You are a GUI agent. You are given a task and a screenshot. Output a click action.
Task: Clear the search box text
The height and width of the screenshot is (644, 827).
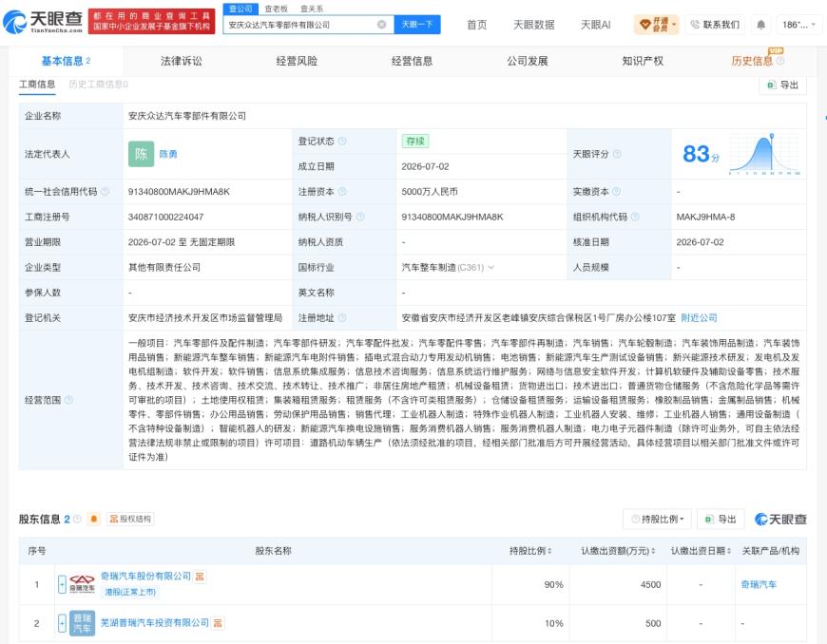coord(382,25)
